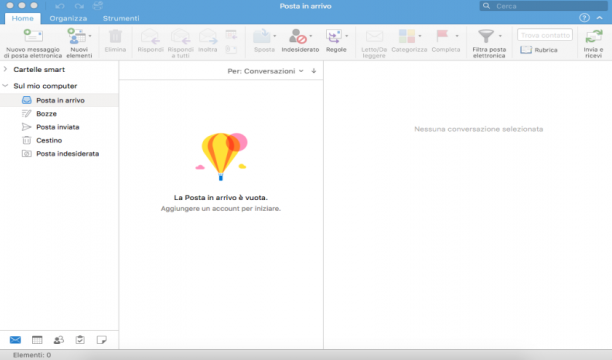
Task: Click the print icon in title bar
Action: pos(98,5)
